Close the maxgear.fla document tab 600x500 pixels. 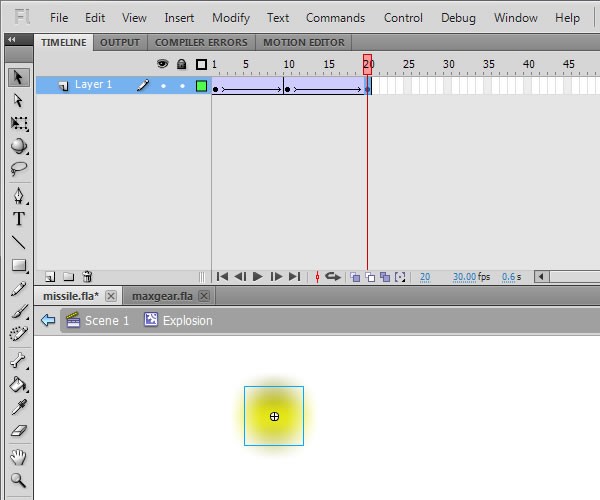tap(204, 296)
